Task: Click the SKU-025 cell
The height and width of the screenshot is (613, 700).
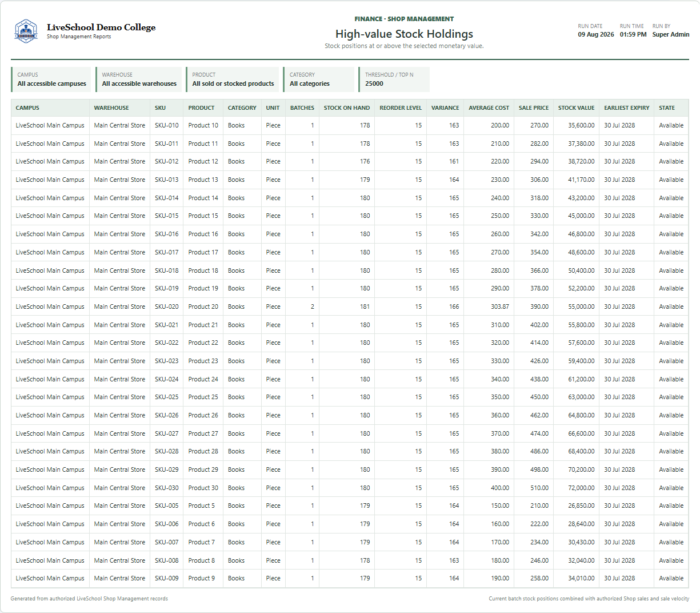Action: 166,397
